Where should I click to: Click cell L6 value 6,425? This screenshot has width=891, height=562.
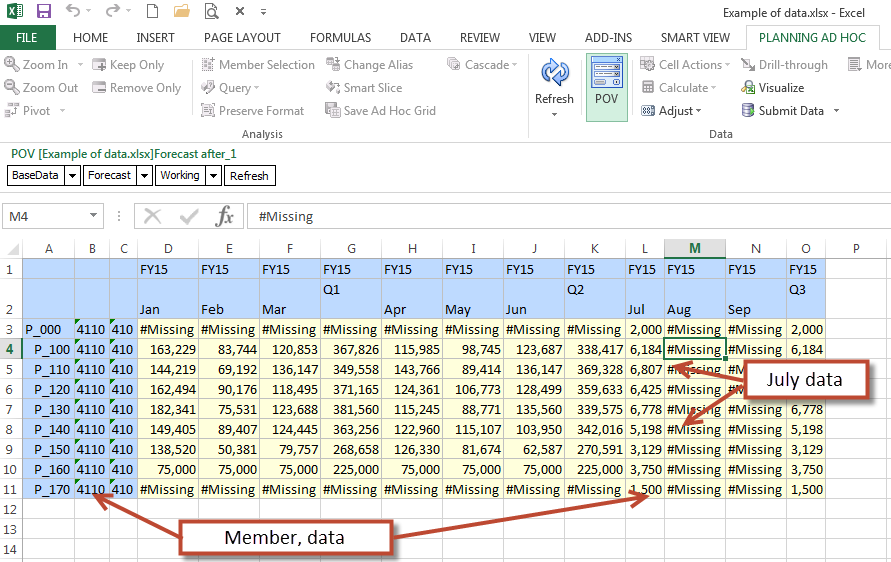[645, 389]
